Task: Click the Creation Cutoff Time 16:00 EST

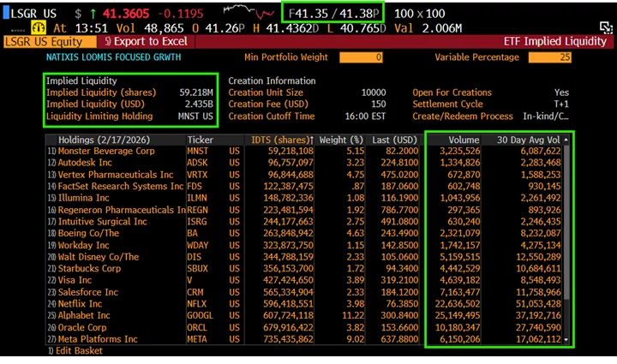Action: [x=365, y=116]
